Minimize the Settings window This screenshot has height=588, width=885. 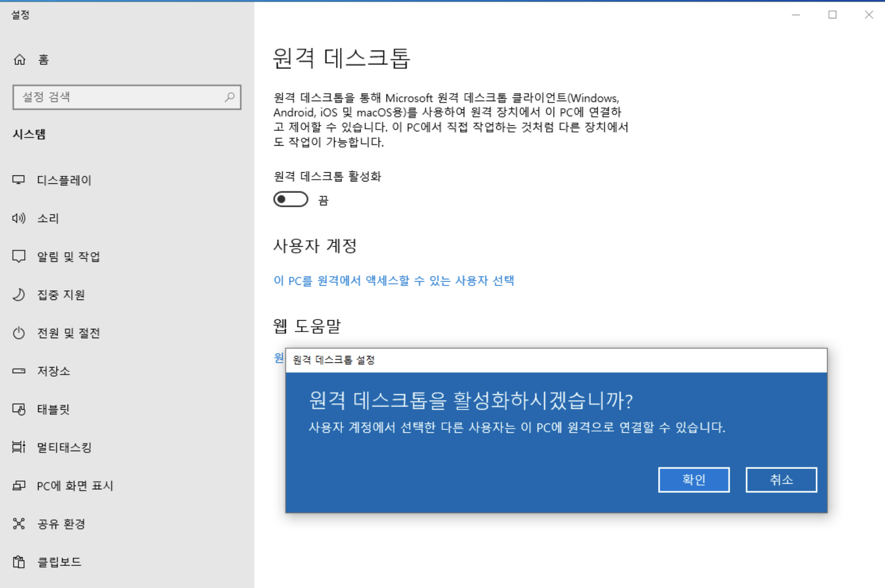coord(796,15)
